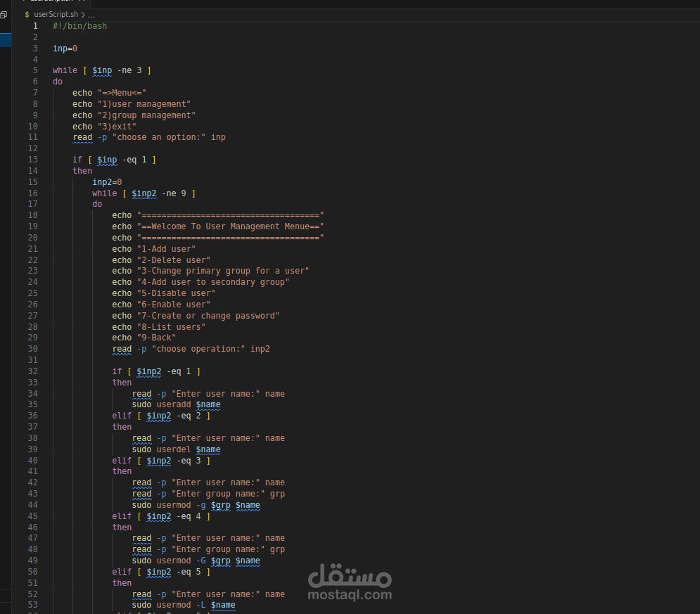Click the 'if [ $inp -eq 1 ]' condition

tap(114, 160)
